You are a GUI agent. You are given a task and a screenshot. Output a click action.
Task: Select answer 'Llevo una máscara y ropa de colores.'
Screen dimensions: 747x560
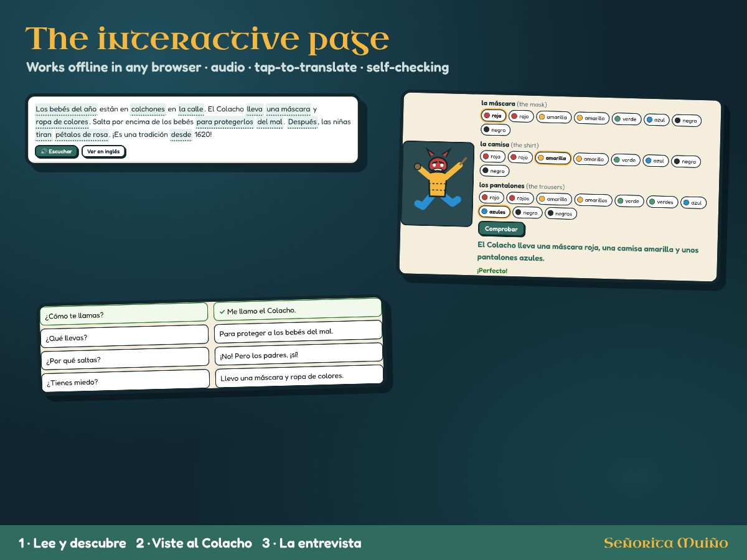pyautogui.click(x=299, y=376)
